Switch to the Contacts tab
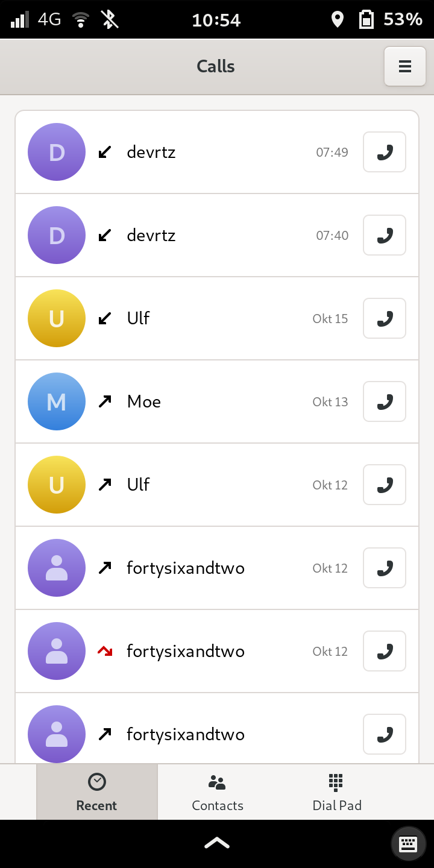The height and width of the screenshot is (868, 434). coord(217,792)
